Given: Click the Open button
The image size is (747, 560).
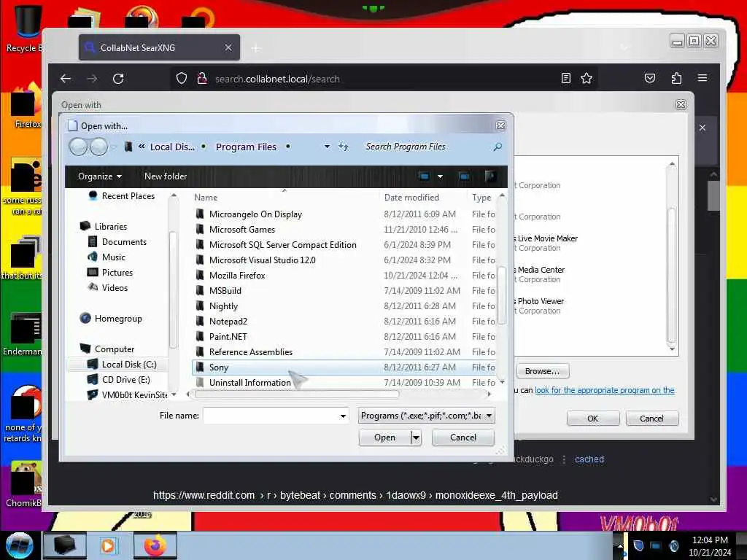Looking at the screenshot, I should pos(385,437).
